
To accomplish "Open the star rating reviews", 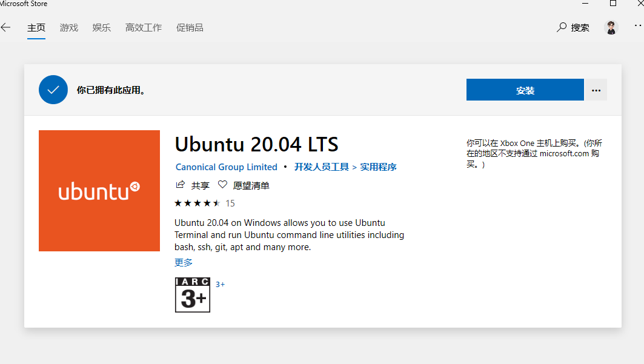I will pos(197,203).
